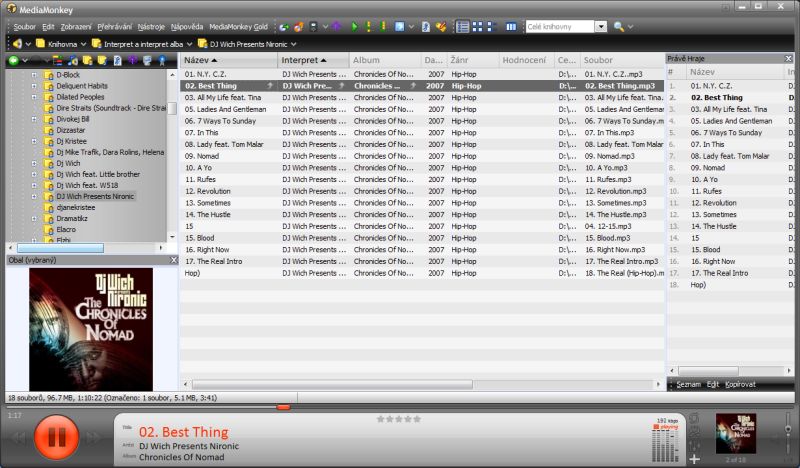Close the Právě Hraje panel
The height and width of the screenshot is (468, 800).
[788, 59]
